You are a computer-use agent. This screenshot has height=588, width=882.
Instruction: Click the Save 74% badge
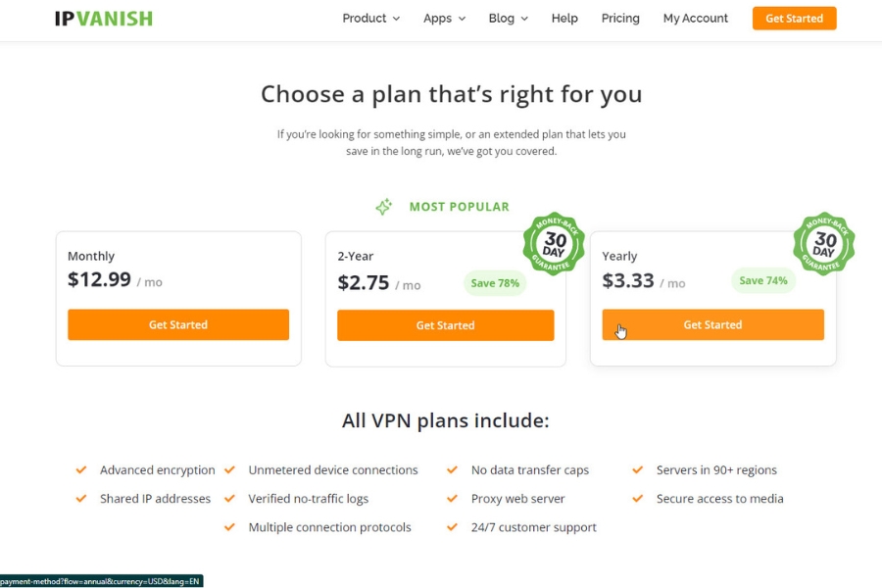(x=763, y=280)
